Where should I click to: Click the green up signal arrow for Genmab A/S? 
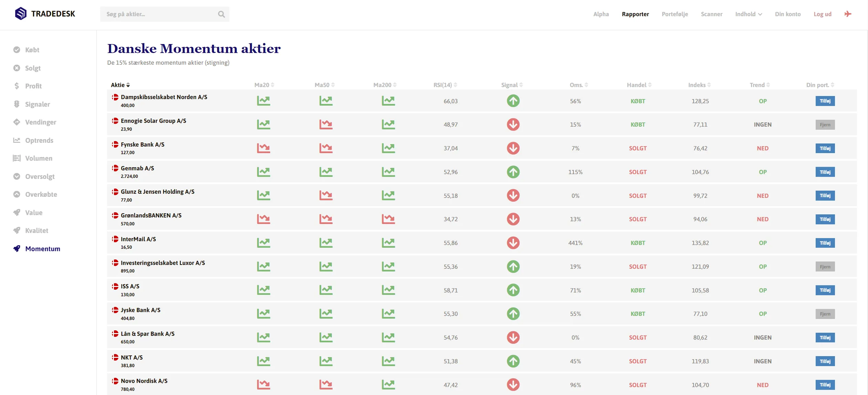pos(513,172)
